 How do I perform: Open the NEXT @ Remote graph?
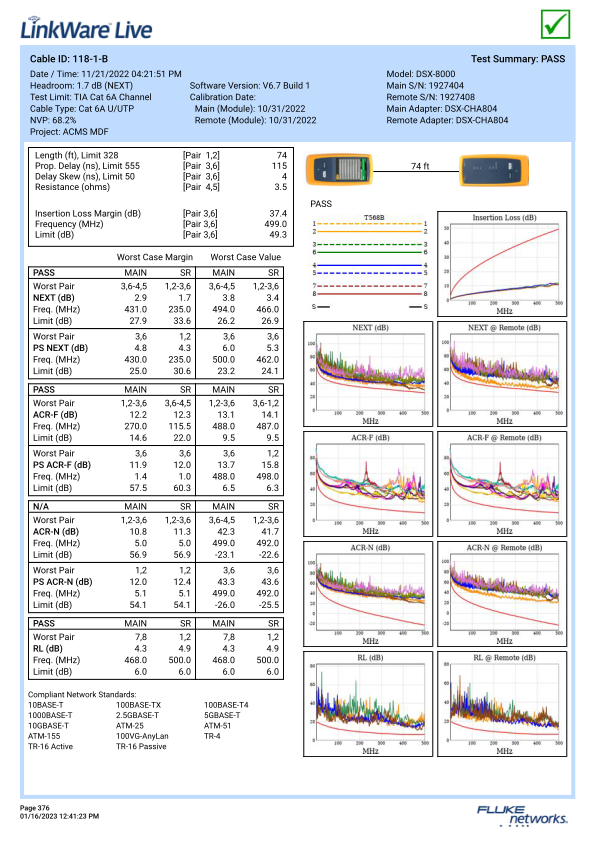point(502,374)
